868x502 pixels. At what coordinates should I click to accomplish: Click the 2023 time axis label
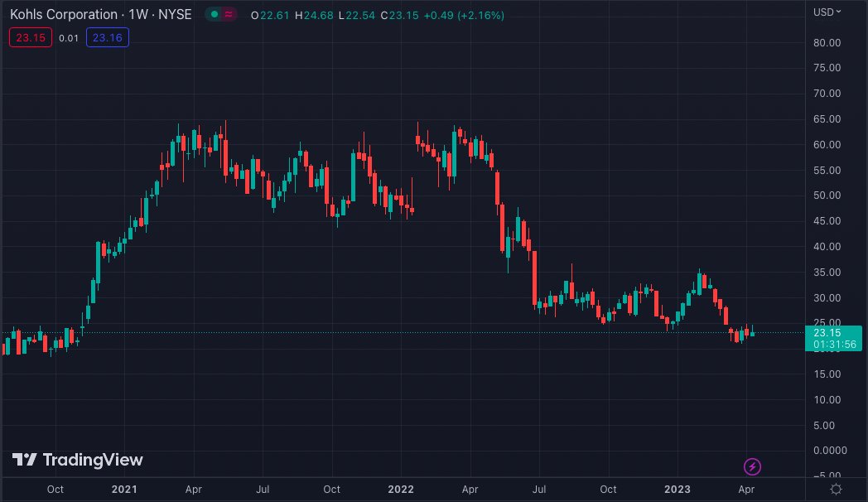(x=677, y=490)
